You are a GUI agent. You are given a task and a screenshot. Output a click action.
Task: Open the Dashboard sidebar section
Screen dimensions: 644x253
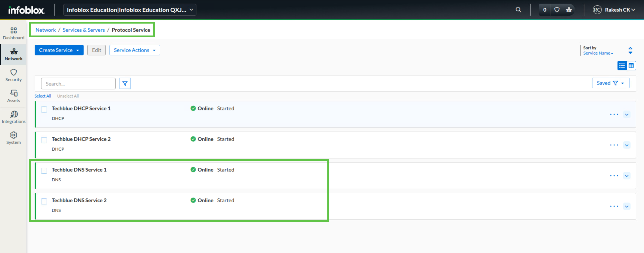tap(13, 33)
